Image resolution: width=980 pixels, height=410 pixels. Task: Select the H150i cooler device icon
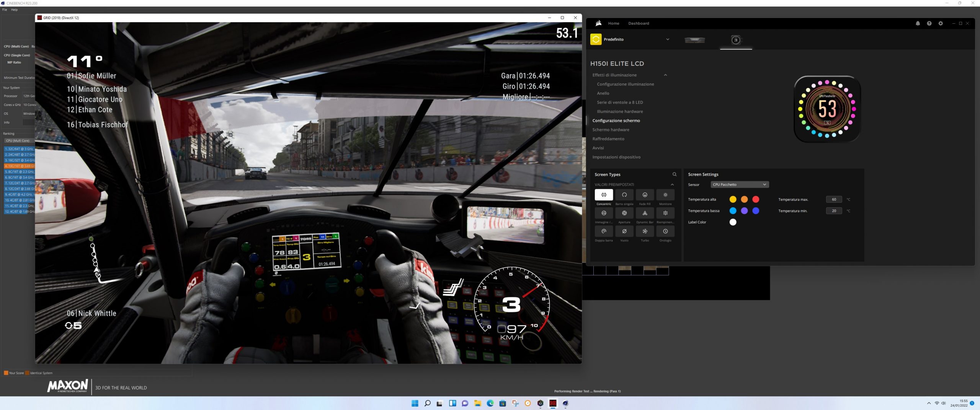[x=736, y=40]
